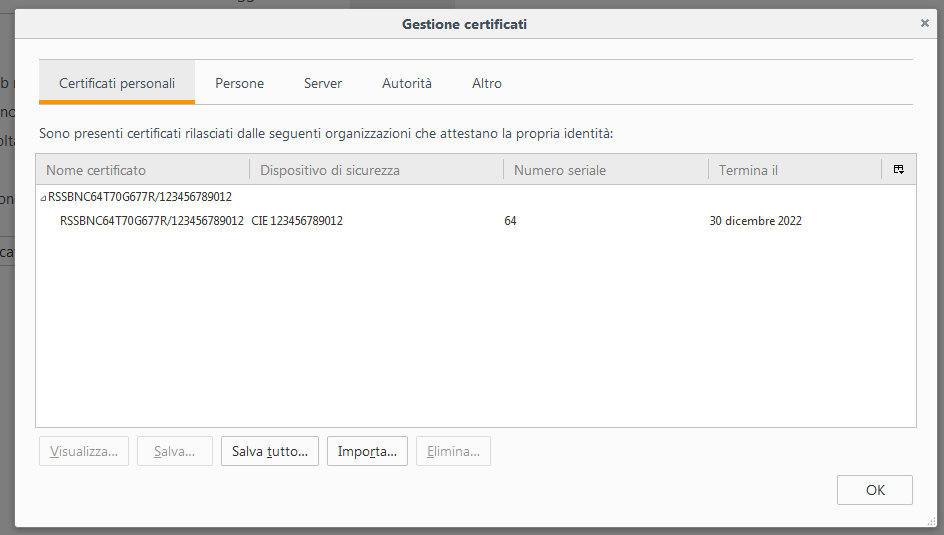Sort by Nome certificato column header
Image resolution: width=944 pixels, height=535 pixels.
(143, 170)
